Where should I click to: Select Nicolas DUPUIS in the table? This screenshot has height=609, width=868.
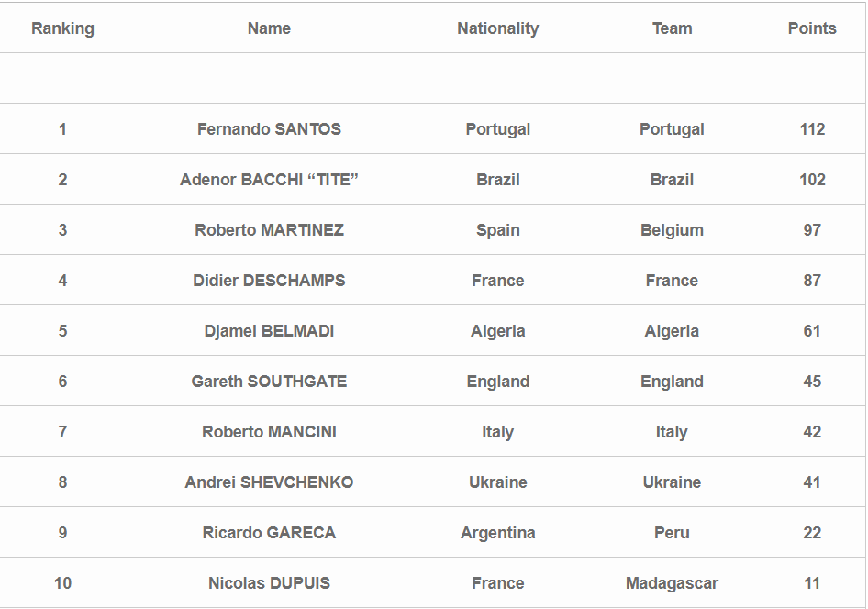269,583
